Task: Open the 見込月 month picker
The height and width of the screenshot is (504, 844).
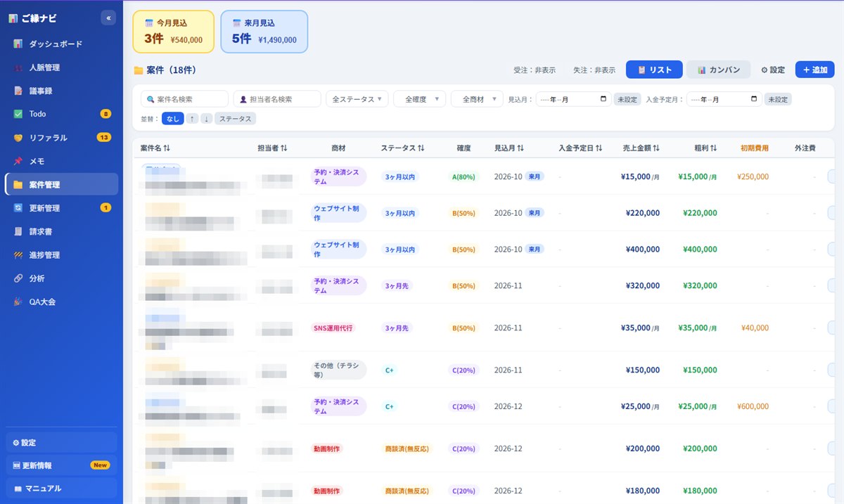Action: (x=573, y=99)
